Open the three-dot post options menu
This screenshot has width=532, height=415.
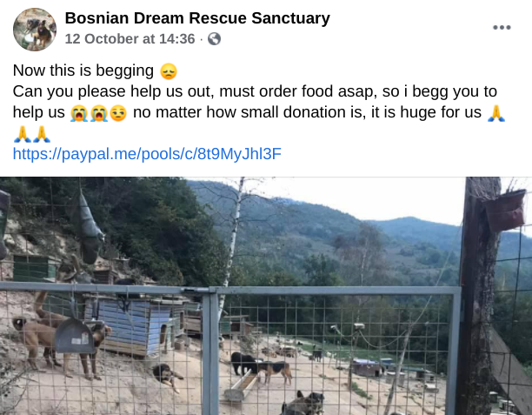tap(502, 28)
